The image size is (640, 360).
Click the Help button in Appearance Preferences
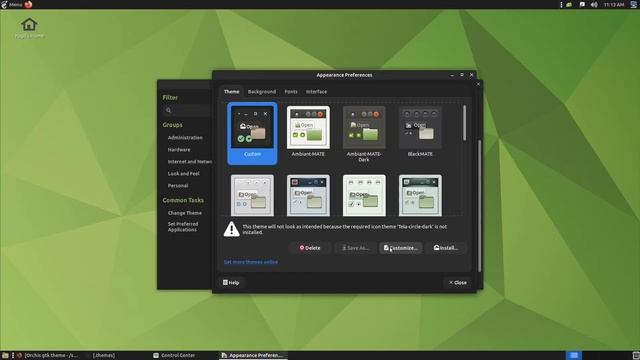pyautogui.click(x=231, y=282)
